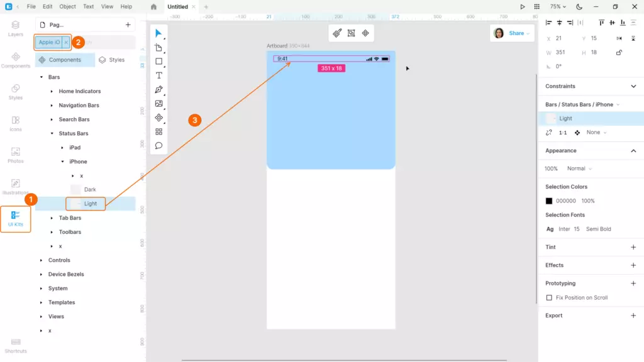This screenshot has height=362, width=644.
Task: Open the File menu
Action: pyautogui.click(x=31, y=6)
